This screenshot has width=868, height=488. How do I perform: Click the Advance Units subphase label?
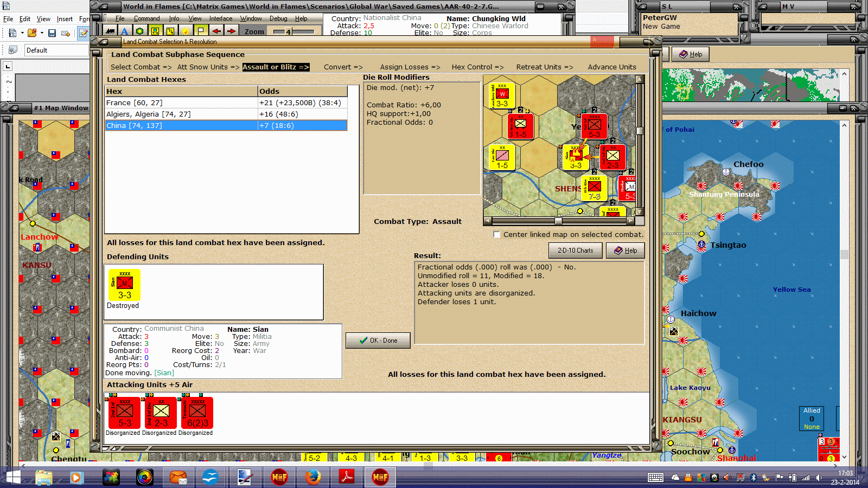612,67
